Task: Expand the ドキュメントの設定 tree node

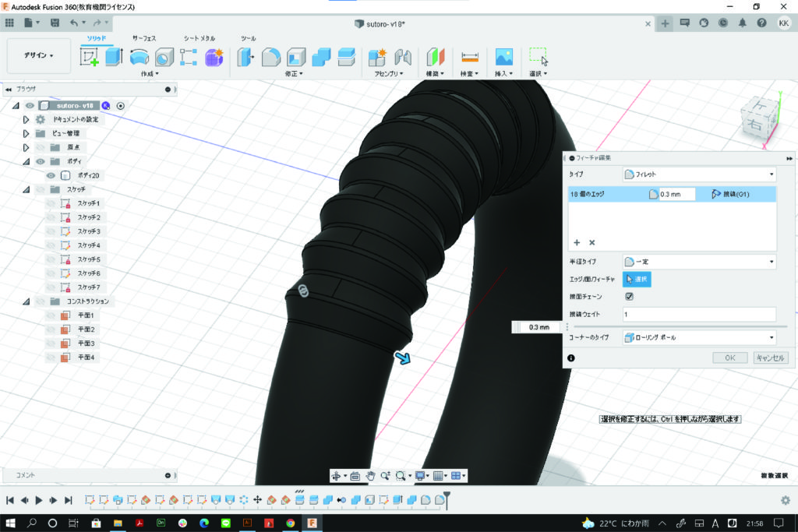Action: point(26,119)
